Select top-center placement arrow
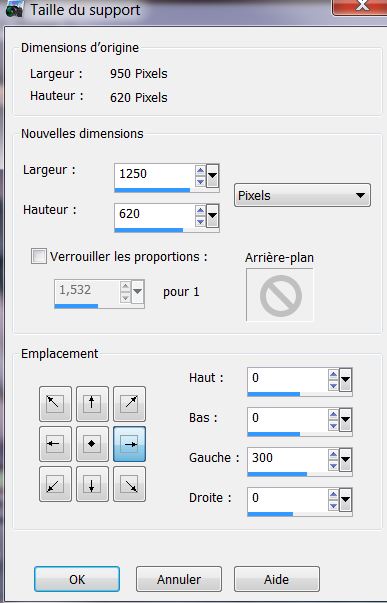This screenshot has width=387, height=603. click(x=92, y=403)
